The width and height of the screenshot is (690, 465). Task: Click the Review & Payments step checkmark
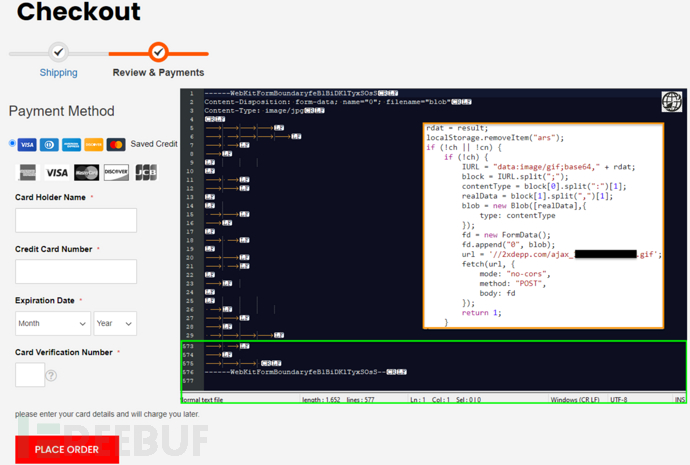158,52
